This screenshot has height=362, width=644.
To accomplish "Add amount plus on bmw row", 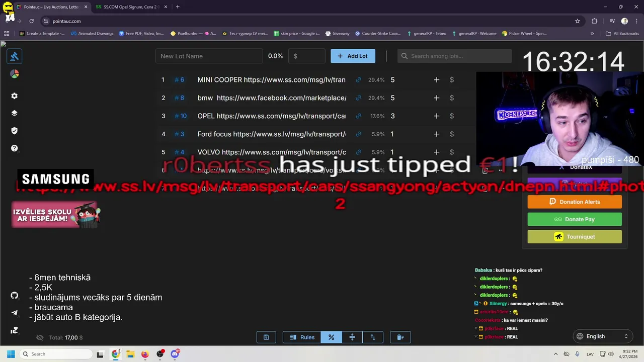I will [x=436, y=98].
